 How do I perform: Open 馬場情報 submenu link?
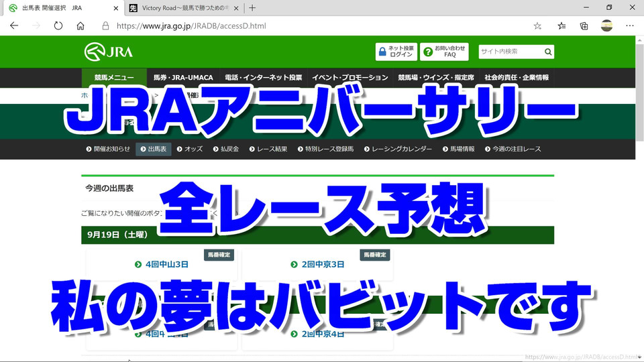click(x=458, y=149)
